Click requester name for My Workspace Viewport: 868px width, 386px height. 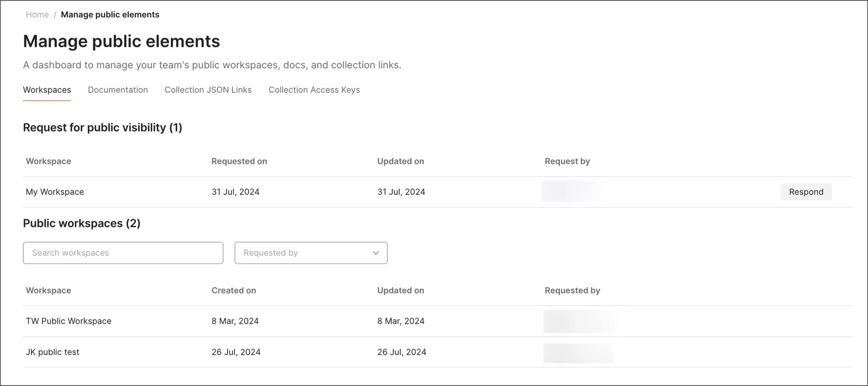point(573,192)
